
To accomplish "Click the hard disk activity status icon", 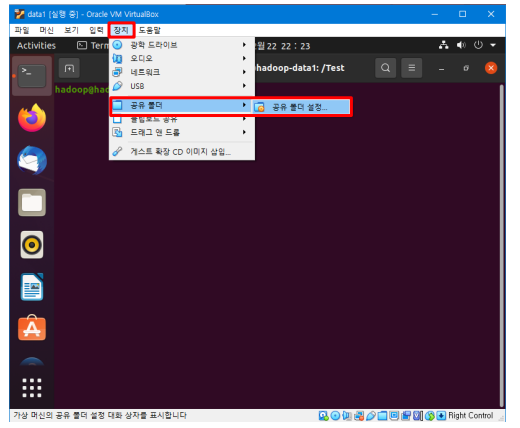I will (323, 416).
